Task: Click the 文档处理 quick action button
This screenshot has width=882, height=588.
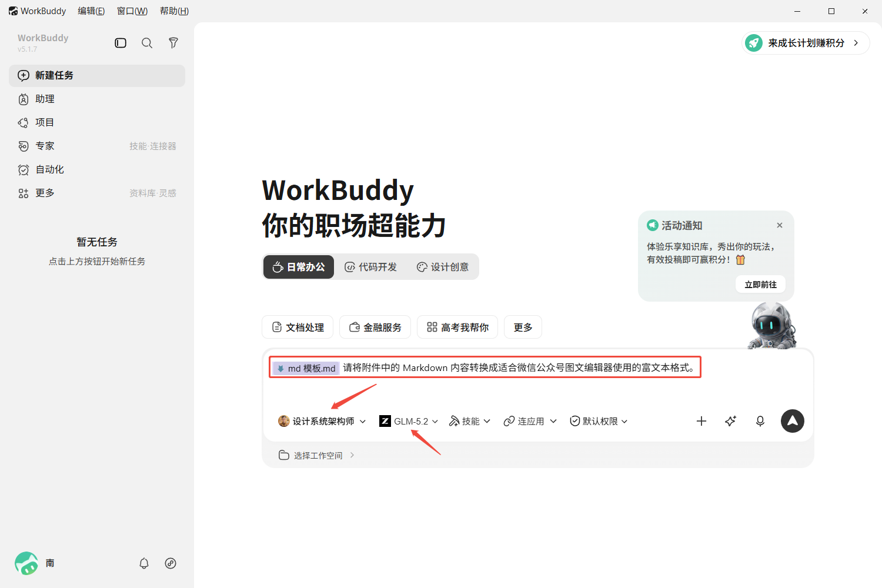Action: [x=298, y=327]
